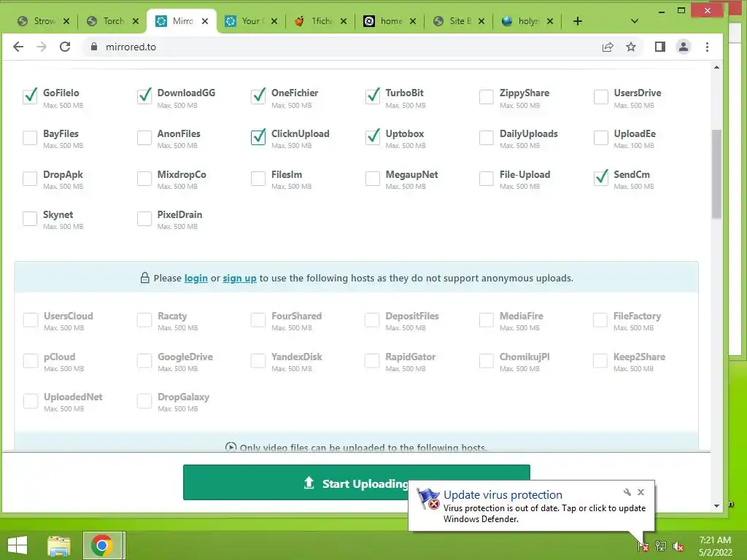This screenshot has height=560, width=747.
Task: Open File Explorer from taskbar
Action: [x=59, y=545]
